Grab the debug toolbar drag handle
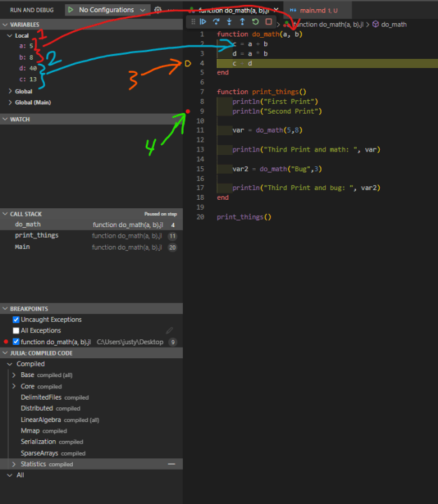Screen dimensions: 438x504 point(193,22)
